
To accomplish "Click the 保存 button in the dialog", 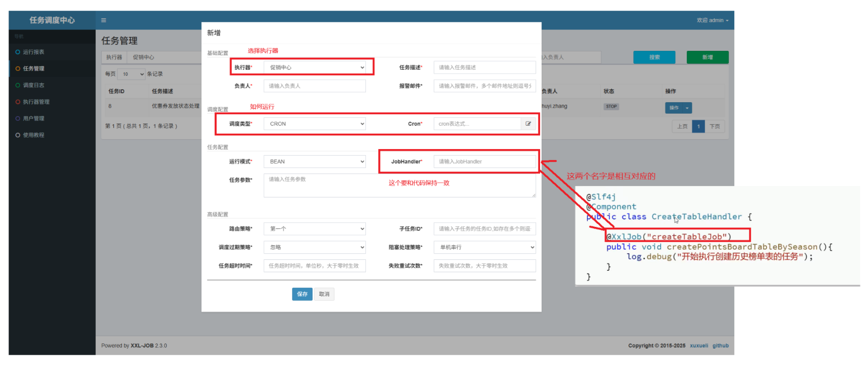I will [x=302, y=294].
